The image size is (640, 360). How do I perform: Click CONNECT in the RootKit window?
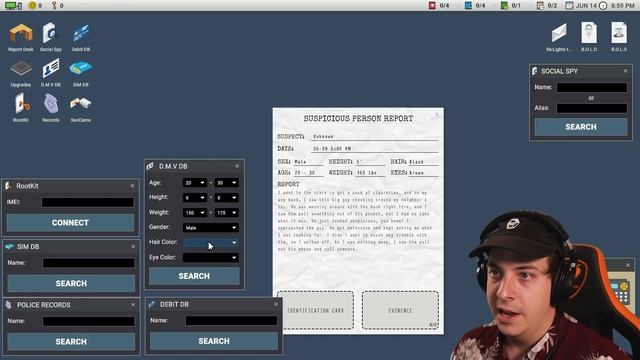70,223
